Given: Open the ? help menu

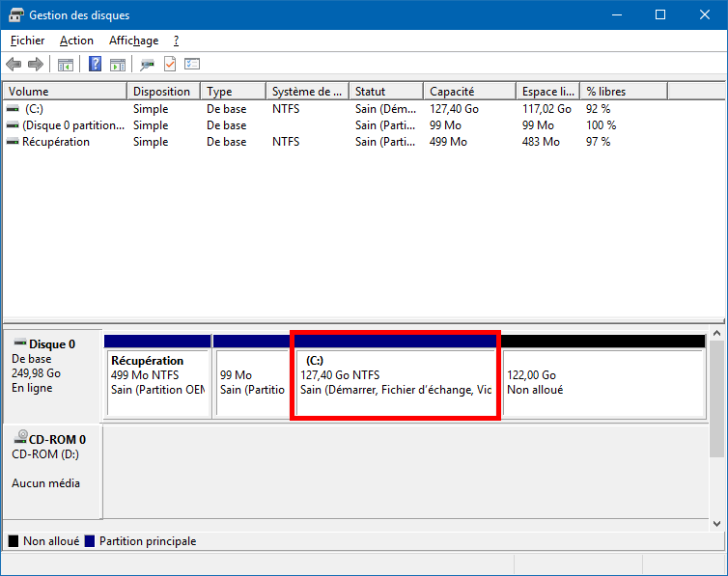Looking at the screenshot, I should click(177, 41).
